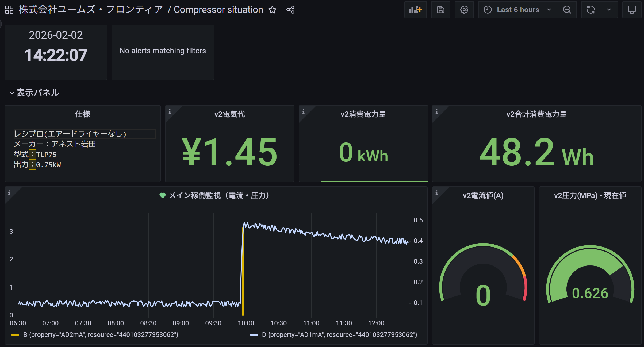
Task: Open the Last 6 hours time picker
Action: point(517,10)
